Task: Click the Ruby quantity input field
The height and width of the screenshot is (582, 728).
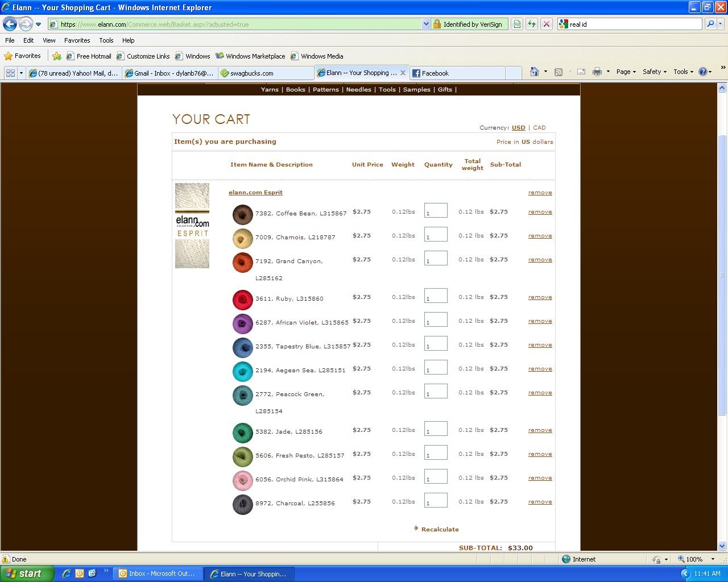Action: point(436,296)
